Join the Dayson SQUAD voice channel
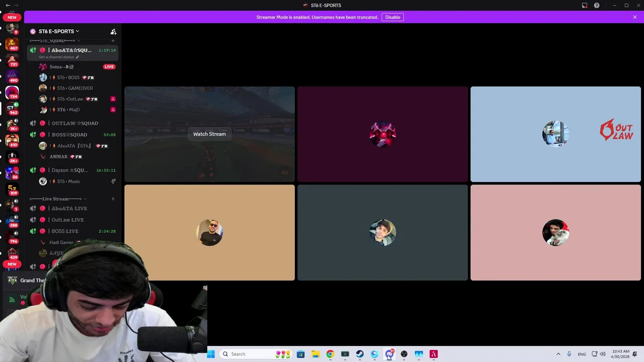644x362 pixels. (72, 170)
